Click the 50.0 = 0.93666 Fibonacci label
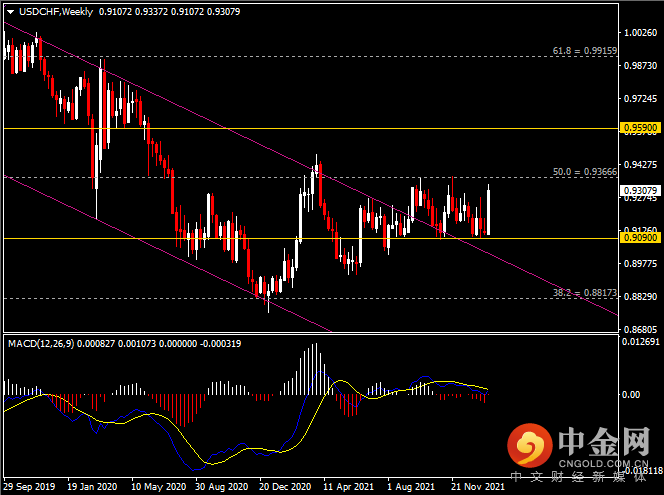This screenshot has height=495, width=664. [x=584, y=171]
